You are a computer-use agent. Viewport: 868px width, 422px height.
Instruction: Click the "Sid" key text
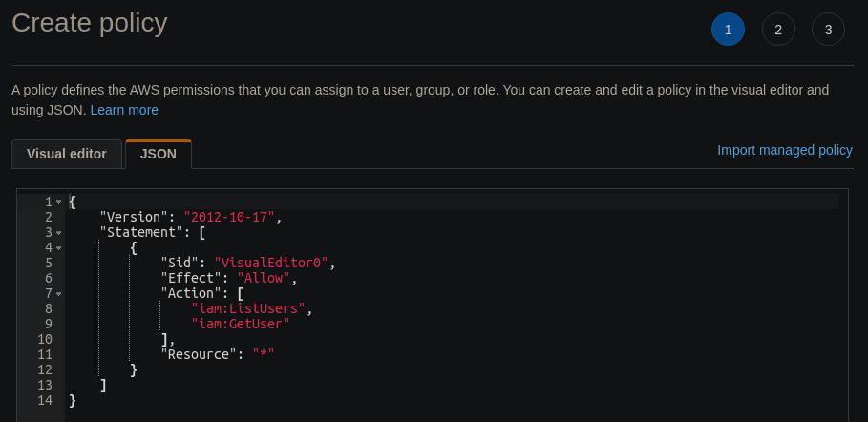[180, 263]
